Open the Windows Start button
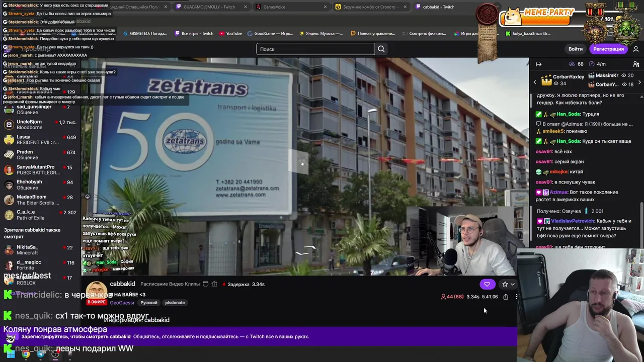The width and height of the screenshot is (644, 362). 11,354
